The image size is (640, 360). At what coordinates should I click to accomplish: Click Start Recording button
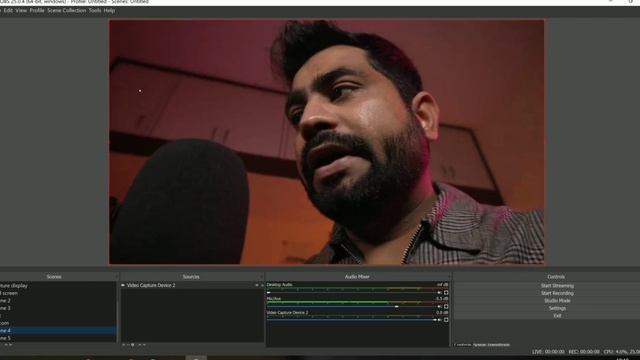tap(557, 293)
